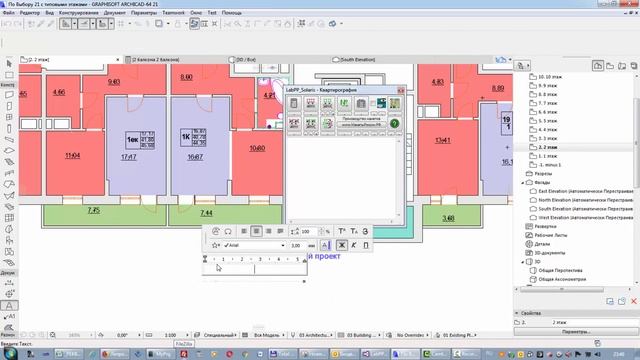Open 03 Architectural dropdown in status bar
The height and width of the screenshot is (360, 640).
pos(312,335)
